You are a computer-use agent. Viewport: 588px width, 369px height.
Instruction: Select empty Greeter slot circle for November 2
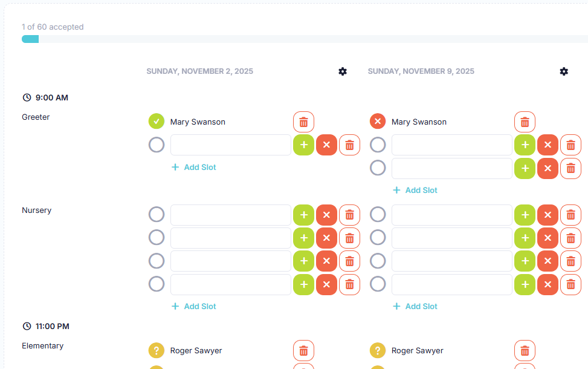[157, 145]
